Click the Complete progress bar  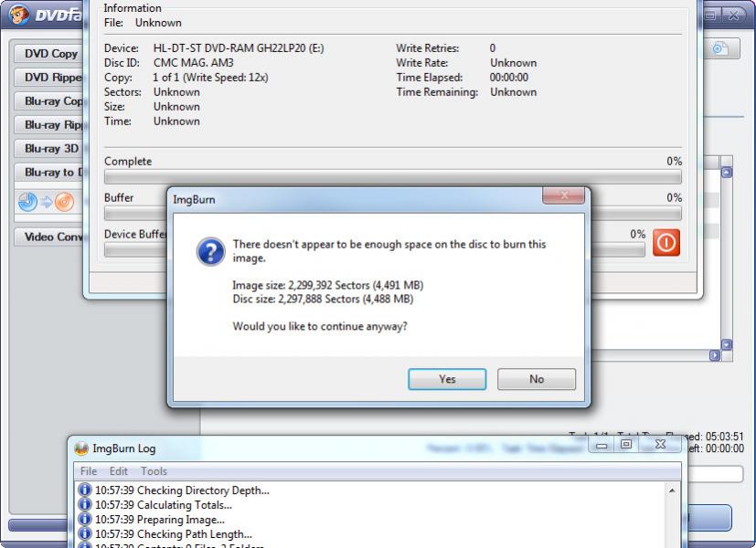tap(393, 177)
